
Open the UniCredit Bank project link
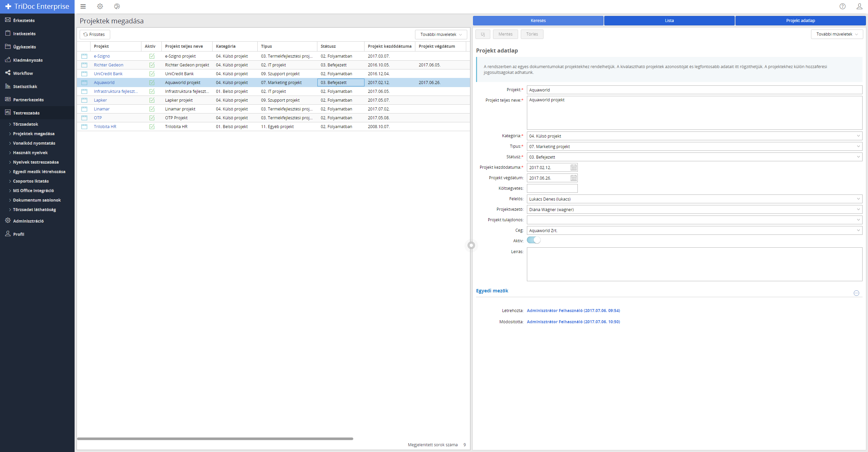108,74
